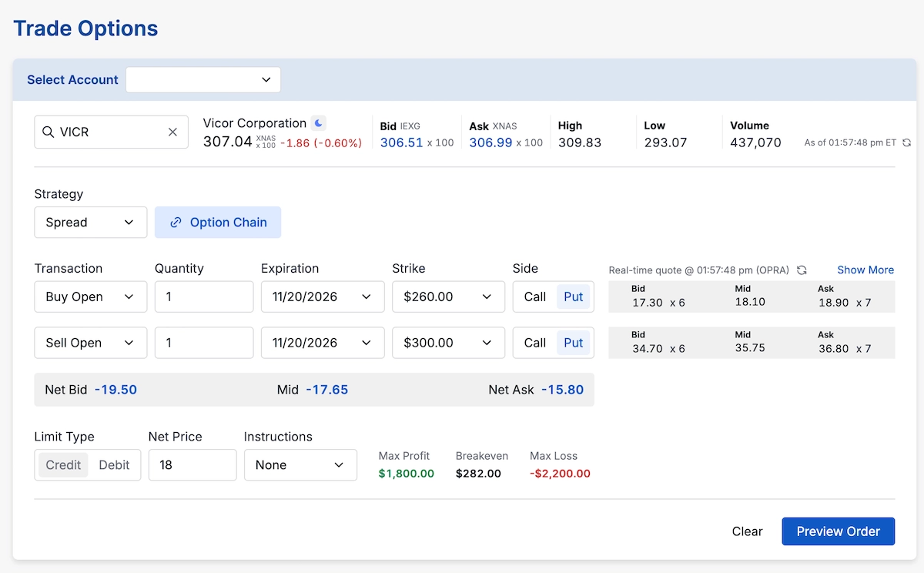The width and height of the screenshot is (924, 573).
Task: Open the Buy Open transaction dropdown
Action: (91, 297)
